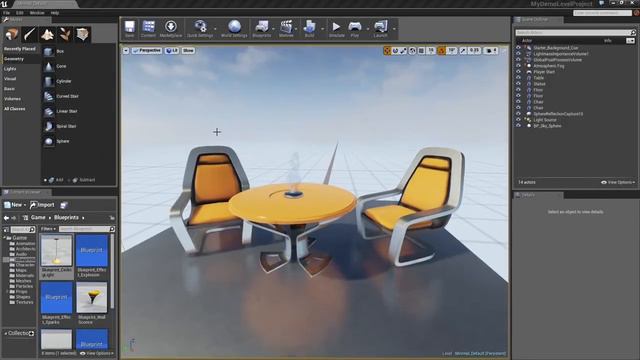Toggle scale snap in viewport
This screenshot has height=360, width=640.
point(463,51)
